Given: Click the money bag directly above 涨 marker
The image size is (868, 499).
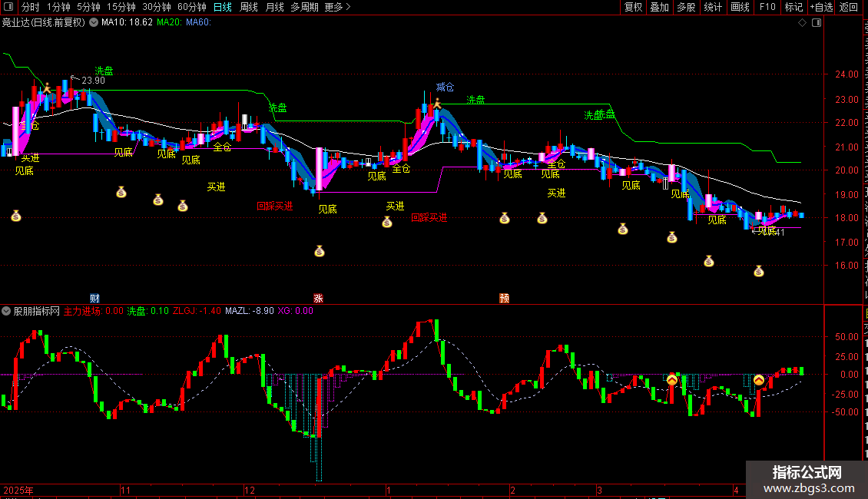Looking at the screenshot, I should 320,251.
